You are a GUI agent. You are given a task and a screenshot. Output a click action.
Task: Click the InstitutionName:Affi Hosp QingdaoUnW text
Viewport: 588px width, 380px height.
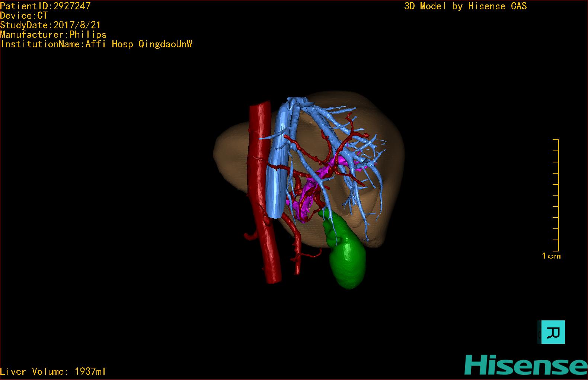click(x=96, y=44)
